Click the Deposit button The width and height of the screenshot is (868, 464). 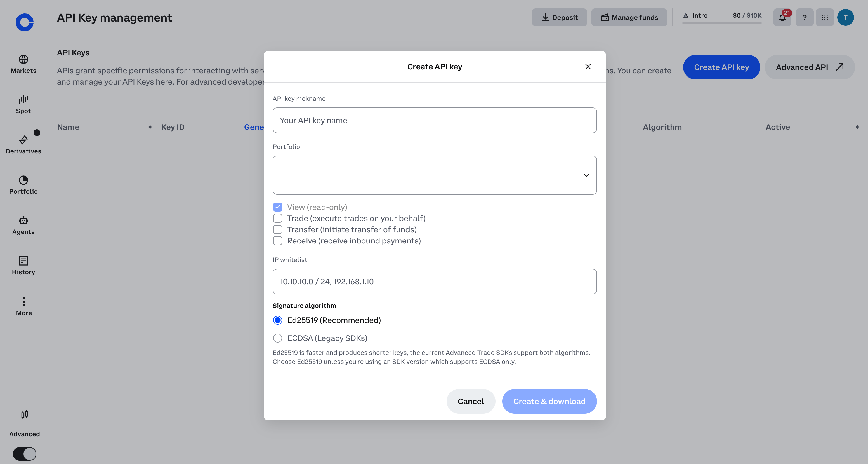(559, 17)
